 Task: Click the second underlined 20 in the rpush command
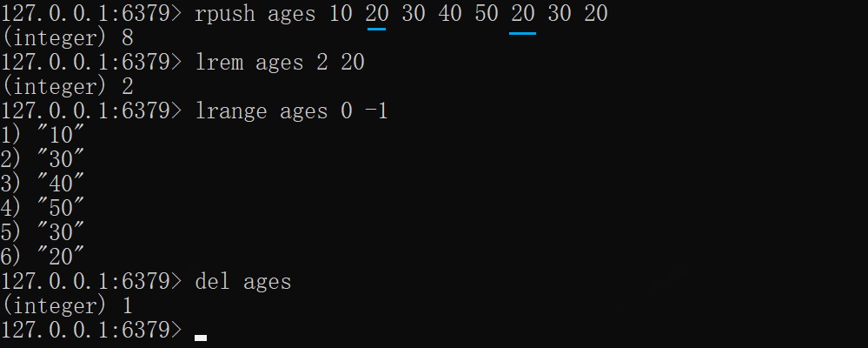[522, 14]
